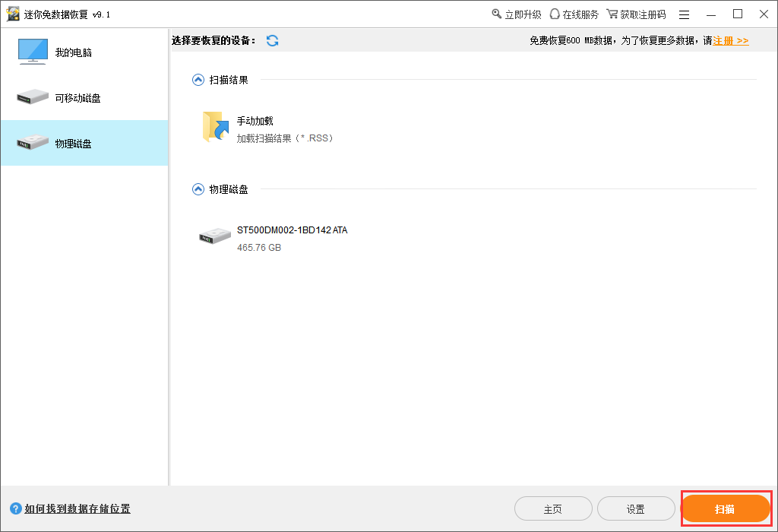Click the physical disk drive icon in sidebar
The height and width of the screenshot is (532, 778).
[x=33, y=142]
